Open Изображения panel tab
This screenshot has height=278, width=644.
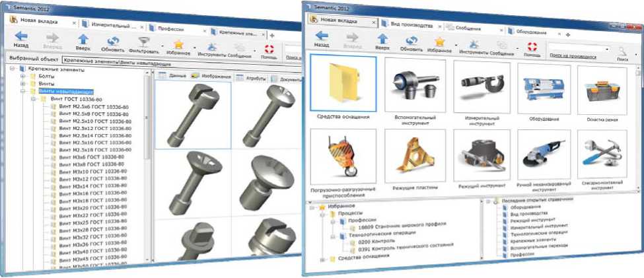pyautogui.click(x=211, y=77)
